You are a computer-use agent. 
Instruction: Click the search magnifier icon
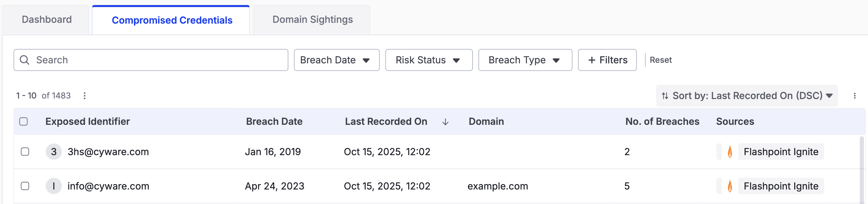(25, 60)
